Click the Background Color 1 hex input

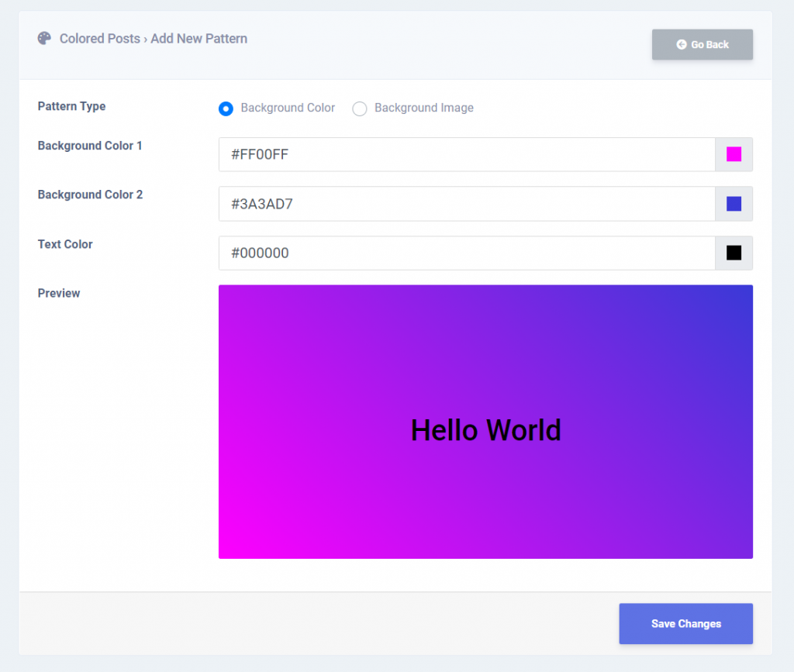[466, 154]
